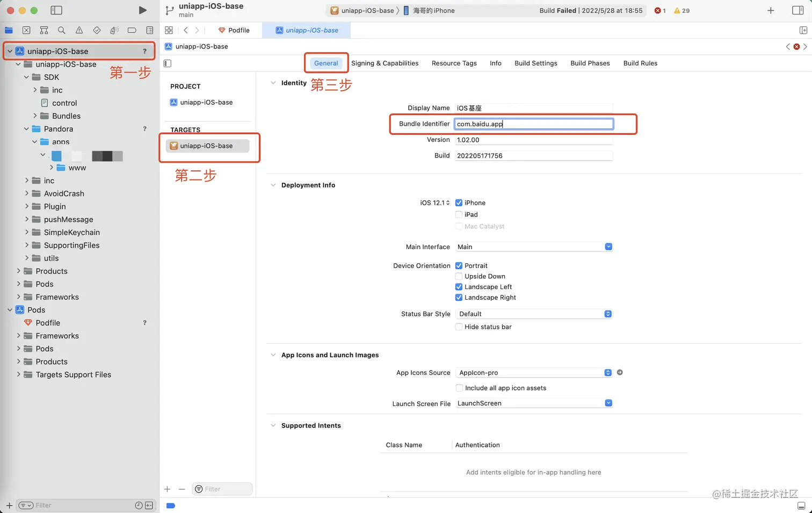Open the related items grid icon
The image size is (812, 513).
[x=169, y=30]
